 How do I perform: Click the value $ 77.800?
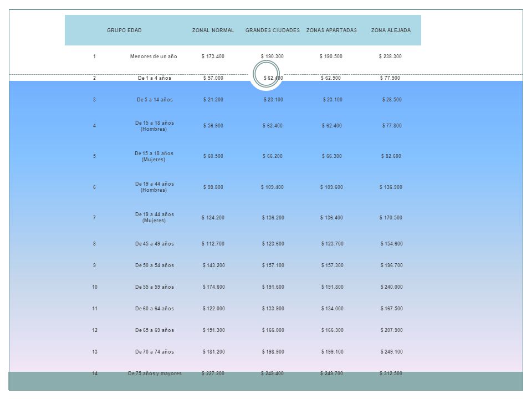[x=392, y=126]
